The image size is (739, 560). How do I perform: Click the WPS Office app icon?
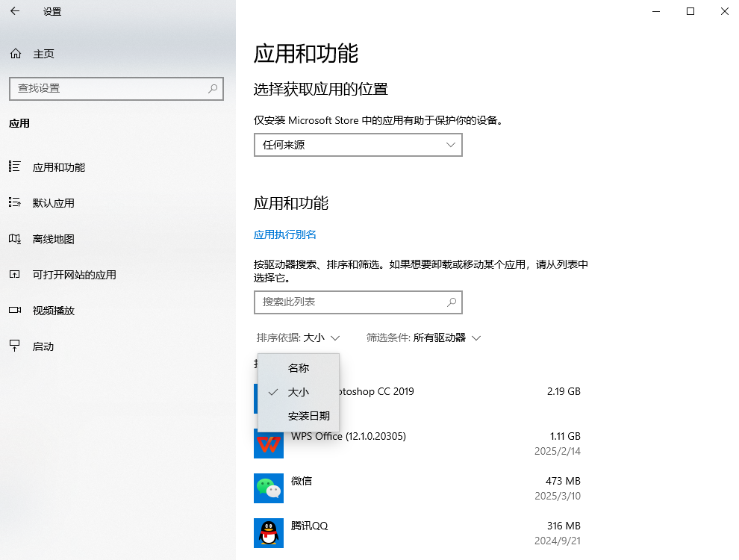click(269, 444)
